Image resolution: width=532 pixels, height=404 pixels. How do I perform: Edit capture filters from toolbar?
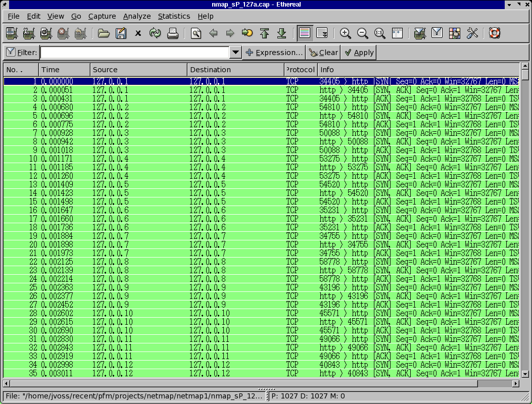click(x=420, y=33)
